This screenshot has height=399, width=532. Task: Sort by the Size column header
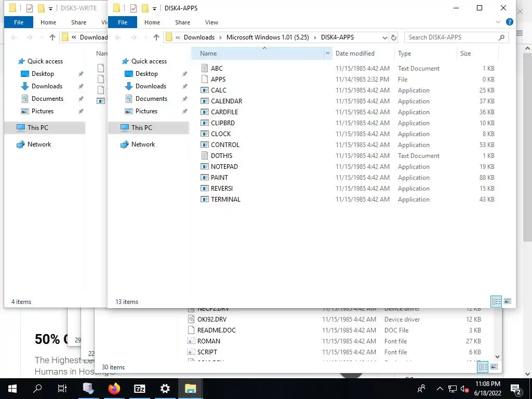tap(465, 54)
